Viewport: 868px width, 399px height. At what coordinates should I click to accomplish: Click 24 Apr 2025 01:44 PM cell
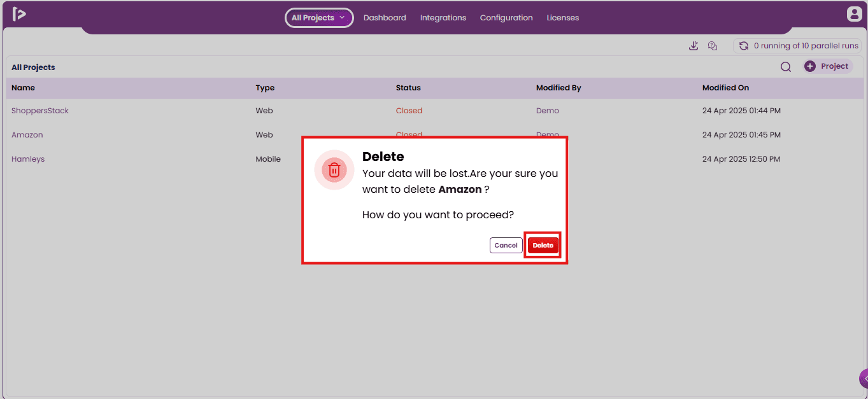[x=741, y=111]
